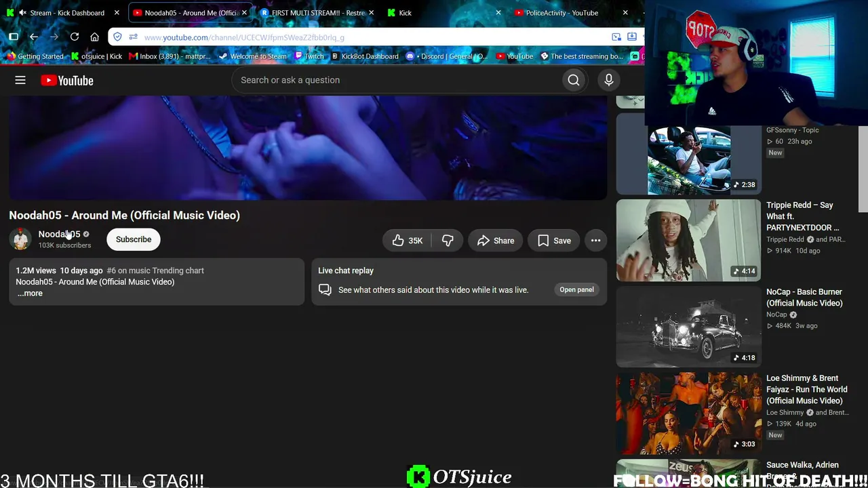The image size is (868, 488).
Task: Open the Welcome to Steam bookmark
Action: tap(252, 56)
